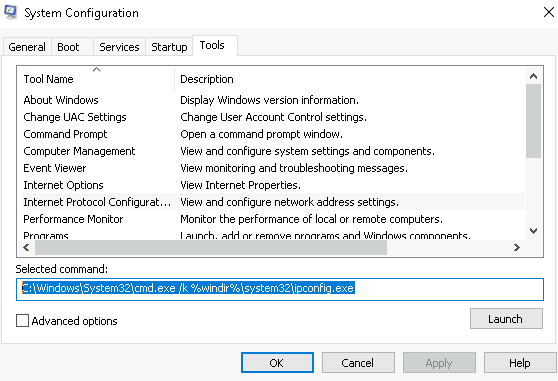Click the horizontal scrollbar thumb

211,247
